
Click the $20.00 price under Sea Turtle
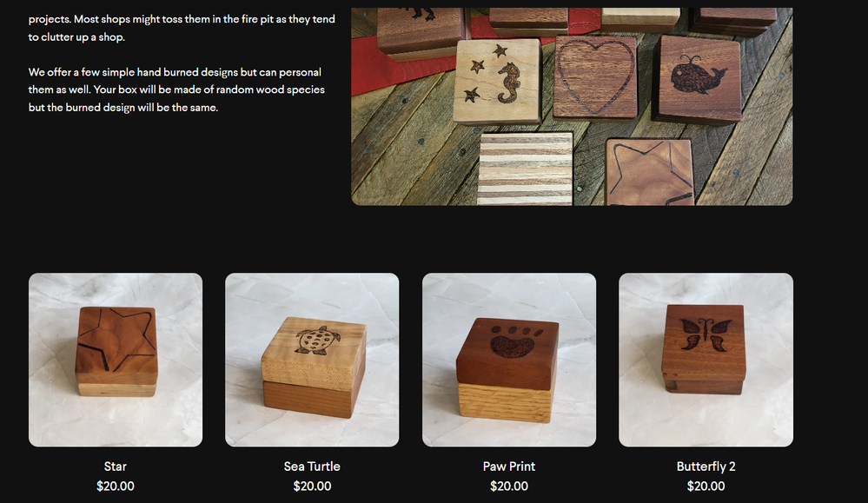[312, 486]
